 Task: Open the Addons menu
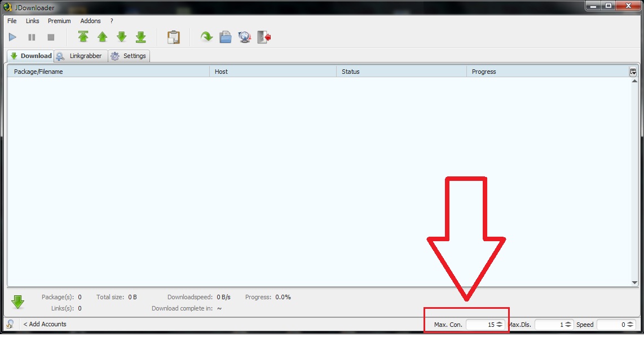coord(90,21)
